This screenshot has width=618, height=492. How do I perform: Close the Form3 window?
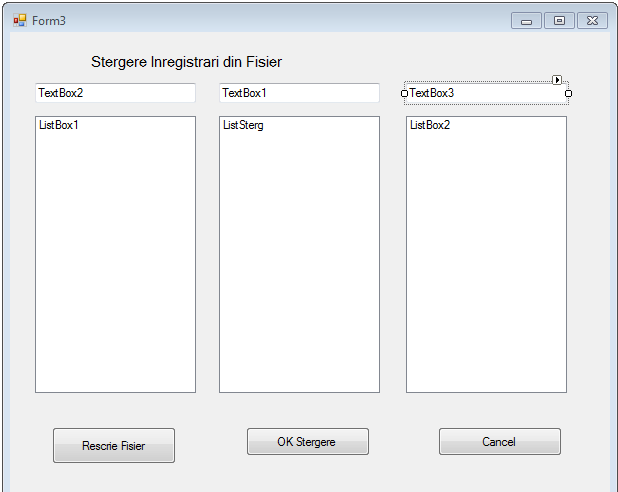point(592,20)
